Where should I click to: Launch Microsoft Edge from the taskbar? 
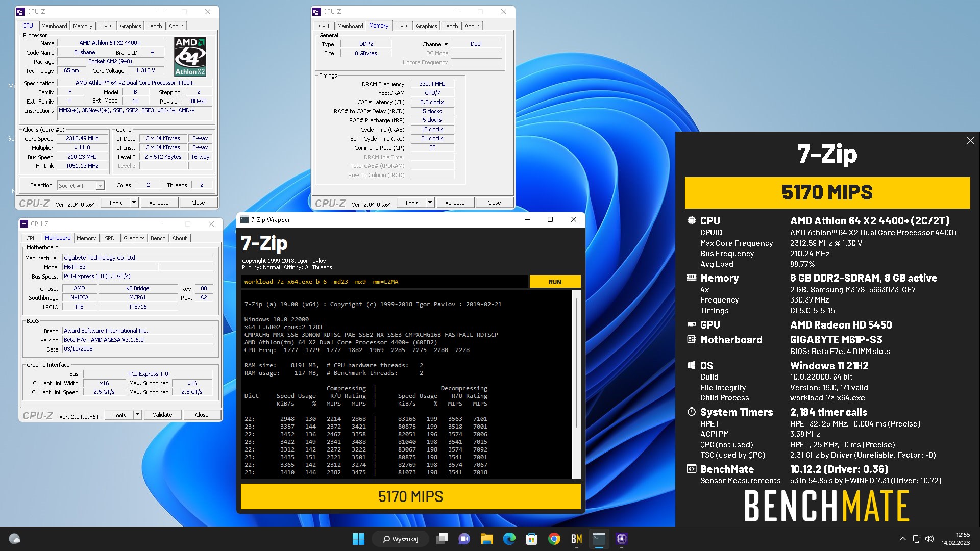pyautogui.click(x=509, y=539)
